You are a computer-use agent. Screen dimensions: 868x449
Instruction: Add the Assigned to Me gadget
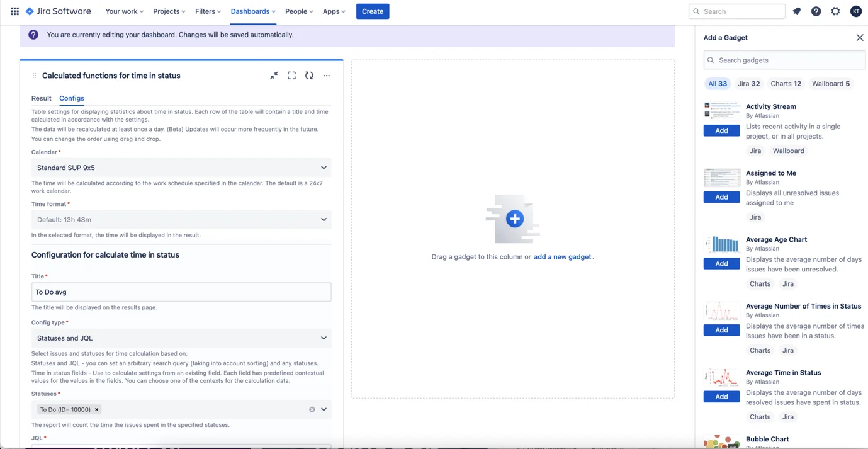click(x=721, y=197)
